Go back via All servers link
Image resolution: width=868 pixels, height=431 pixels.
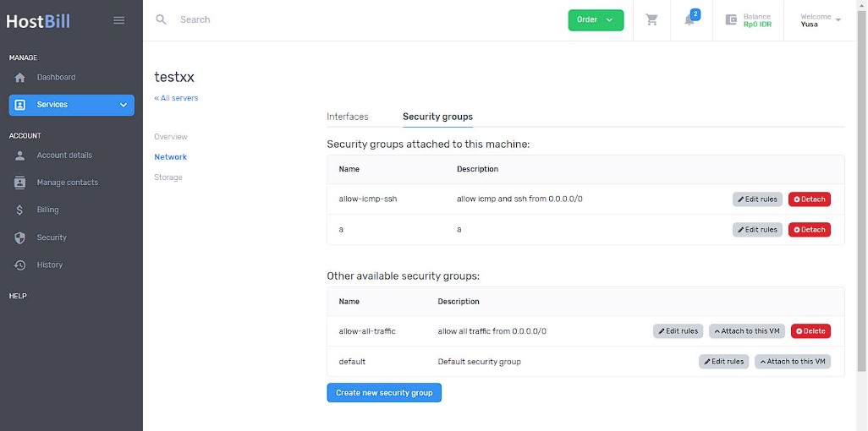[176, 98]
